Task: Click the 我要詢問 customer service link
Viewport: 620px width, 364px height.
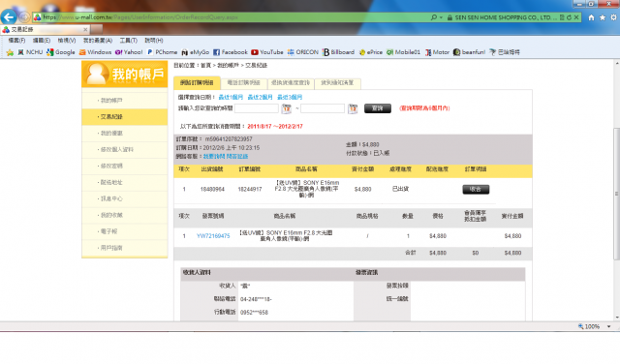Action: pyautogui.click(x=214, y=157)
